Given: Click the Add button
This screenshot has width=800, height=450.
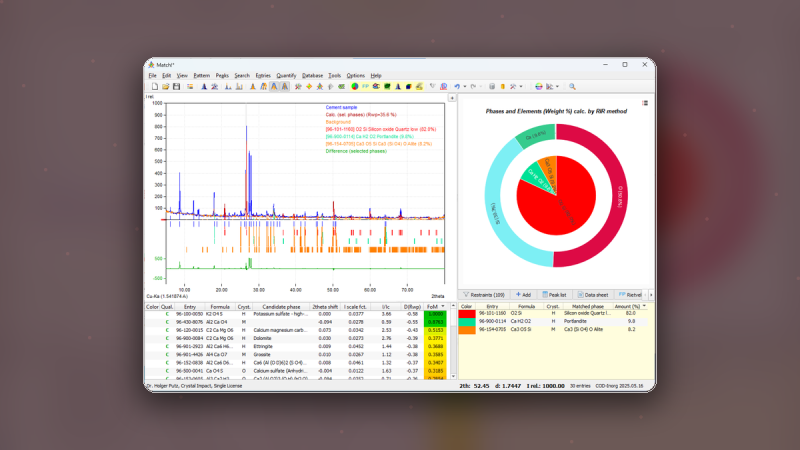Looking at the screenshot, I should pos(523,295).
